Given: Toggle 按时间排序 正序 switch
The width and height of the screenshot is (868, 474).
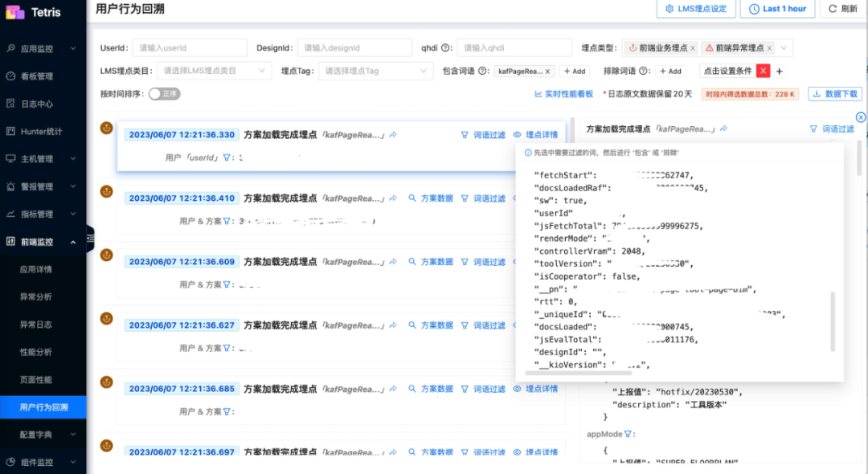Looking at the screenshot, I should coord(165,94).
